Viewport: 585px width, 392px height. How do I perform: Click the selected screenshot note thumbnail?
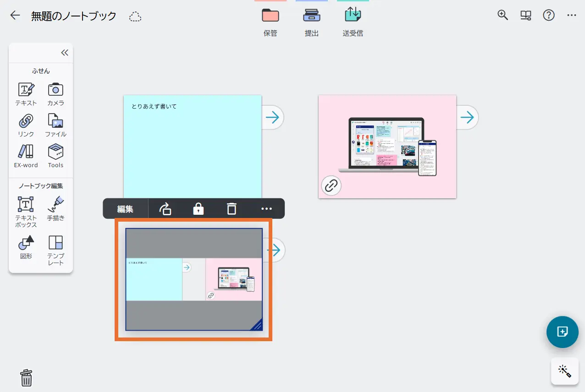[x=194, y=279]
